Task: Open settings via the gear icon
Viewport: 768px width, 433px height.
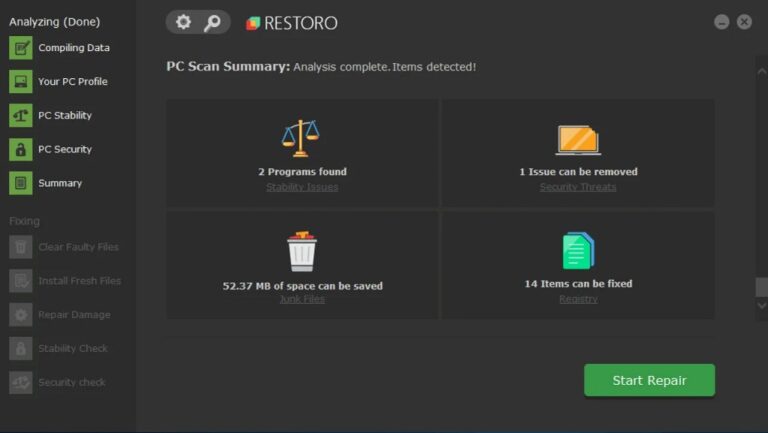Action: (x=183, y=22)
